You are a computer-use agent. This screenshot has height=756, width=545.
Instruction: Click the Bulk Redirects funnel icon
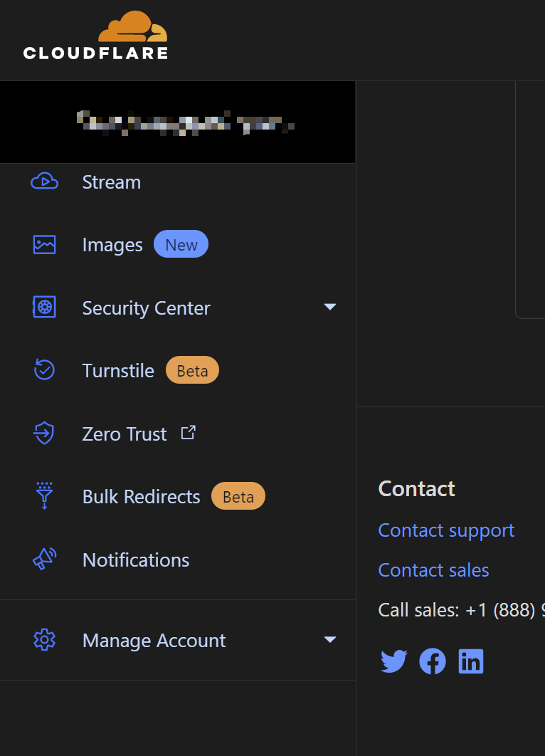44,496
